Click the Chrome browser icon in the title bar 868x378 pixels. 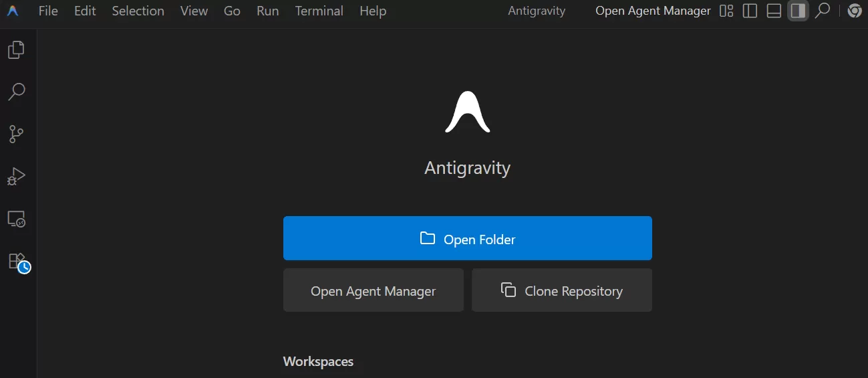click(854, 11)
